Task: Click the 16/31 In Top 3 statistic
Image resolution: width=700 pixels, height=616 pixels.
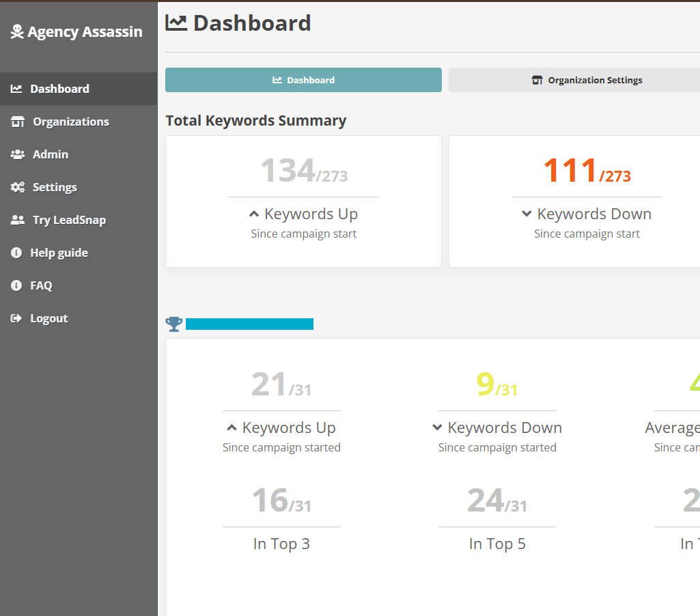Action: (x=281, y=501)
